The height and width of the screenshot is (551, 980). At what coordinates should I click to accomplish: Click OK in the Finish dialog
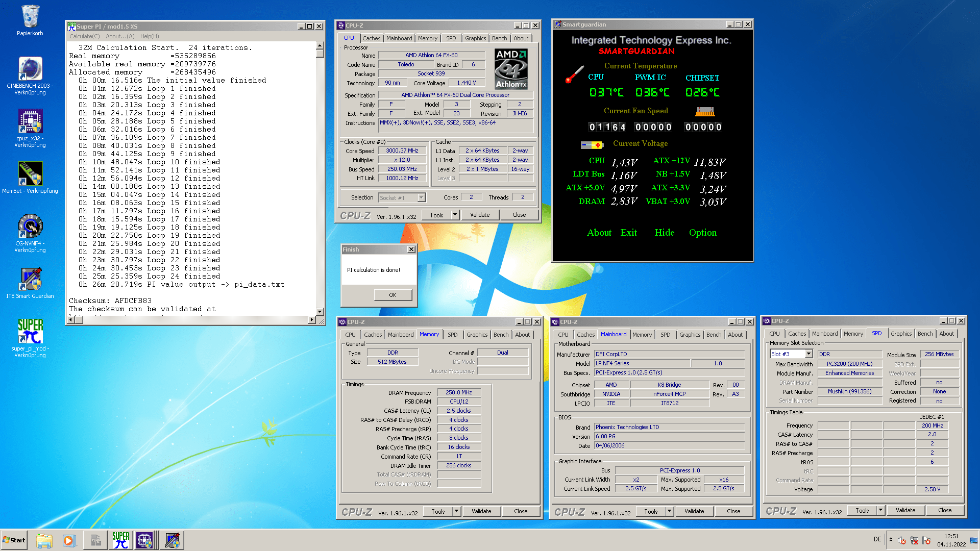[393, 295]
